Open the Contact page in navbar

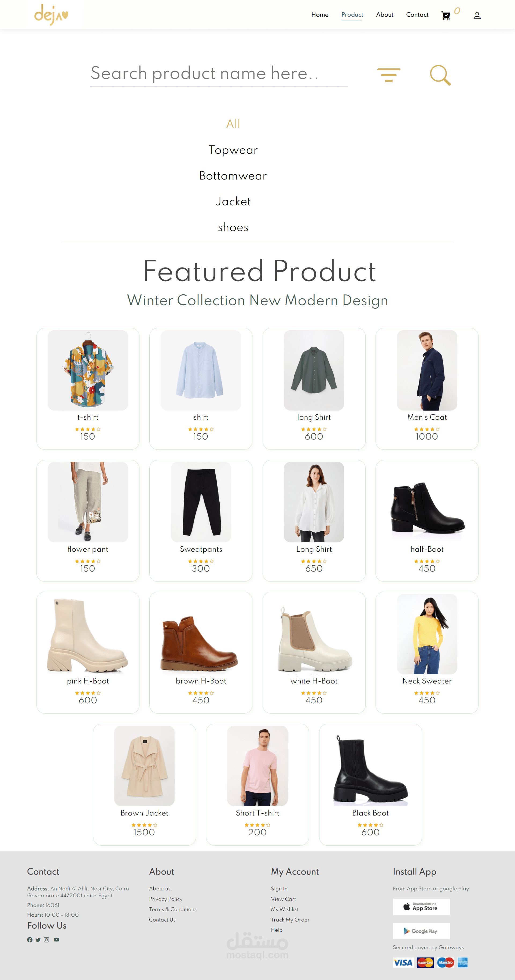pyautogui.click(x=417, y=14)
